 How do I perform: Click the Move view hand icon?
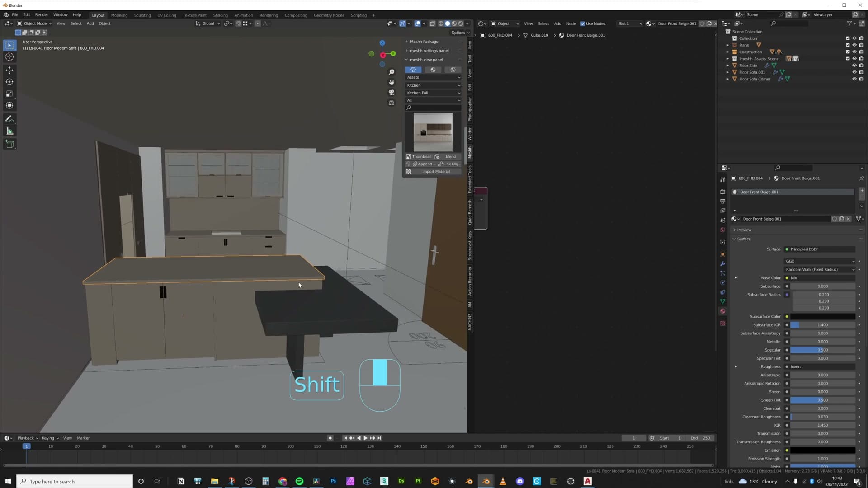(x=392, y=82)
